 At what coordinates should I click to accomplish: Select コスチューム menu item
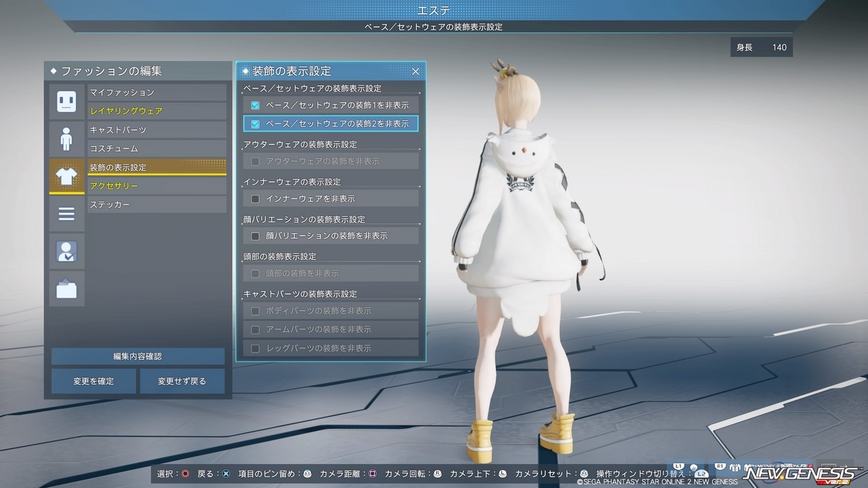coord(157,149)
